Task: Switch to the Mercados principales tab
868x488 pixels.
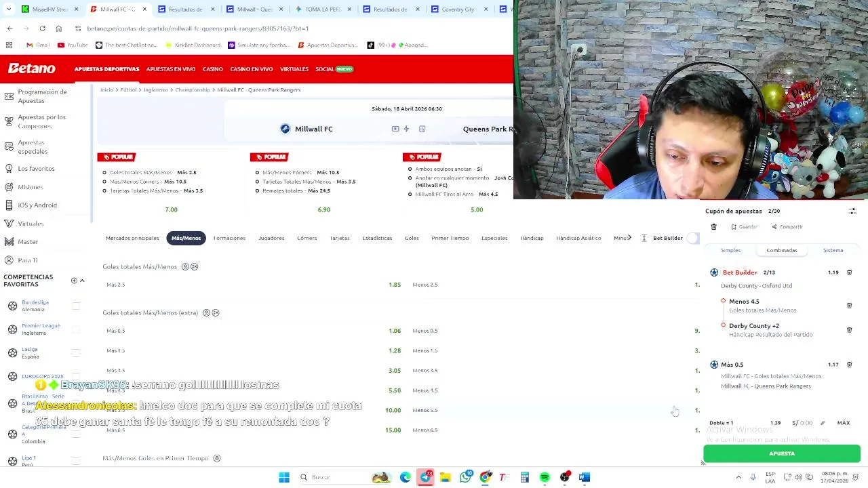Action: tap(132, 238)
